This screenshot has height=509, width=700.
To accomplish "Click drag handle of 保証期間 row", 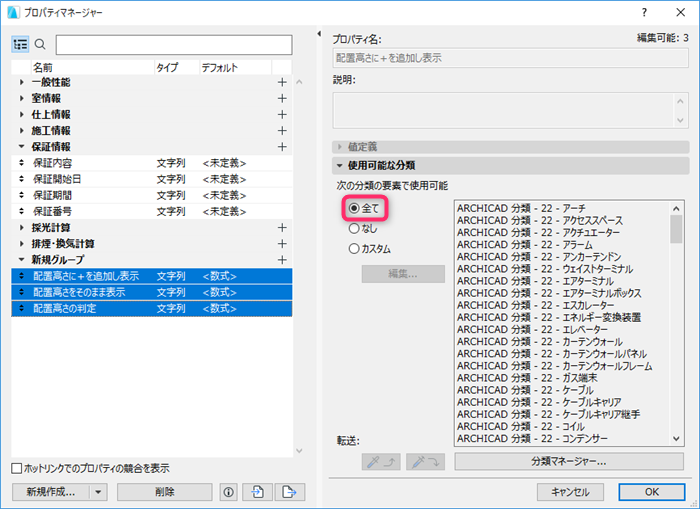I will click(21, 195).
